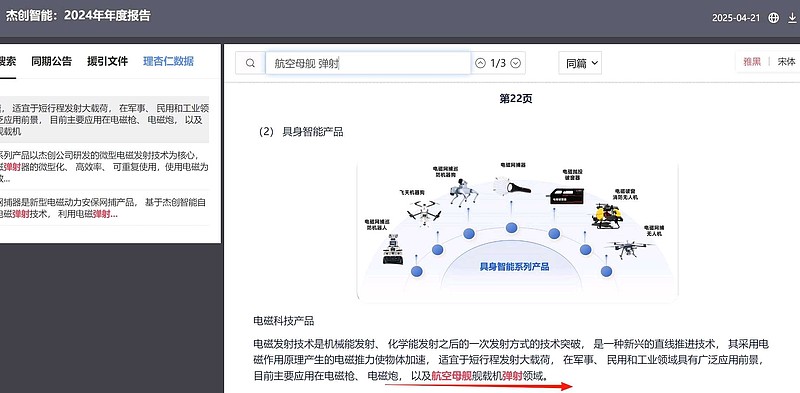Viewport: 800px width, 393px height.
Task: Click the 2025-04-21 date label
Action: (x=736, y=18)
